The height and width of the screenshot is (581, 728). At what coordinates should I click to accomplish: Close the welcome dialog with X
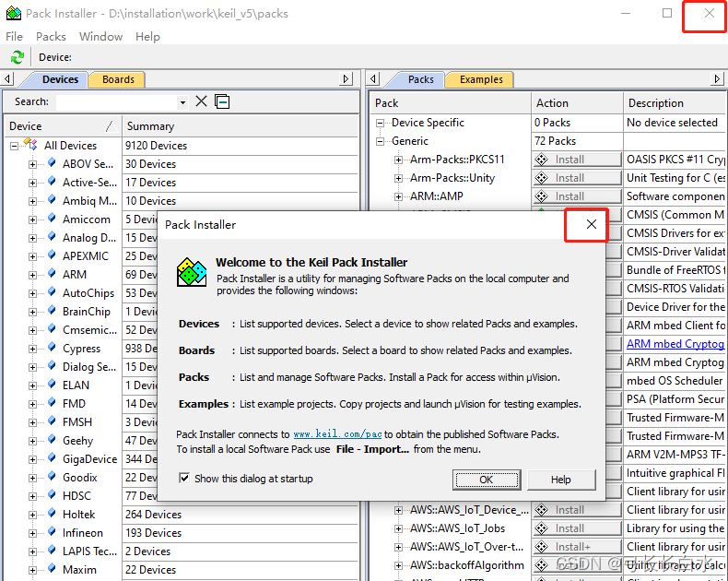tap(591, 224)
